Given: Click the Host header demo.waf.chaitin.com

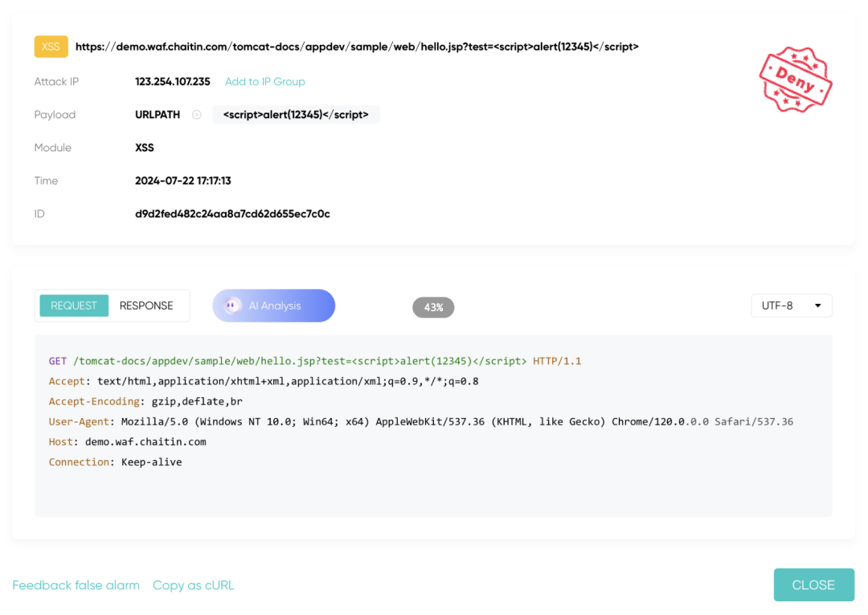Looking at the screenshot, I should (127, 441).
